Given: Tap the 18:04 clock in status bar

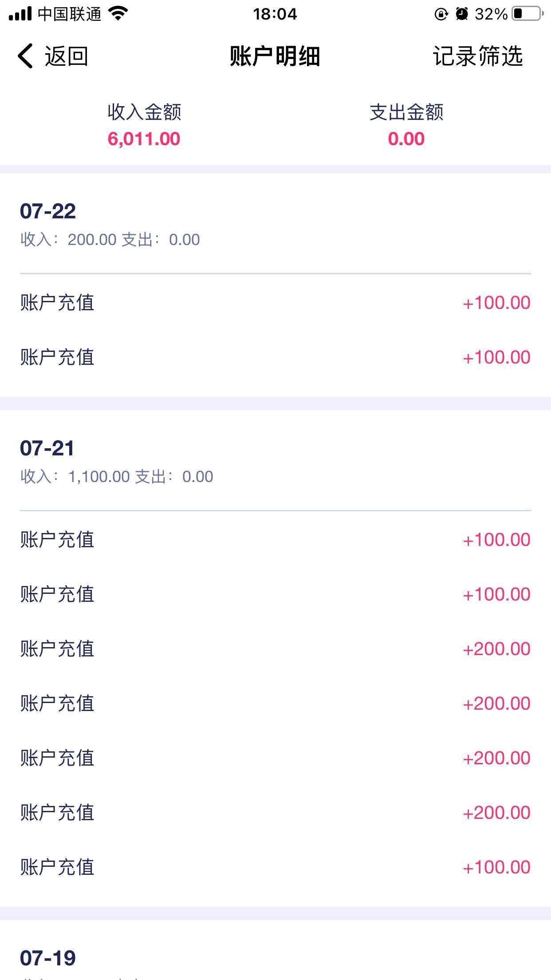Looking at the screenshot, I should [275, 14].
